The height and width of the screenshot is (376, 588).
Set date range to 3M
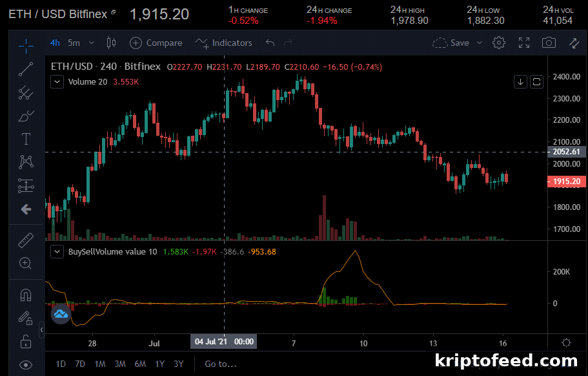[x=120, y=364]
